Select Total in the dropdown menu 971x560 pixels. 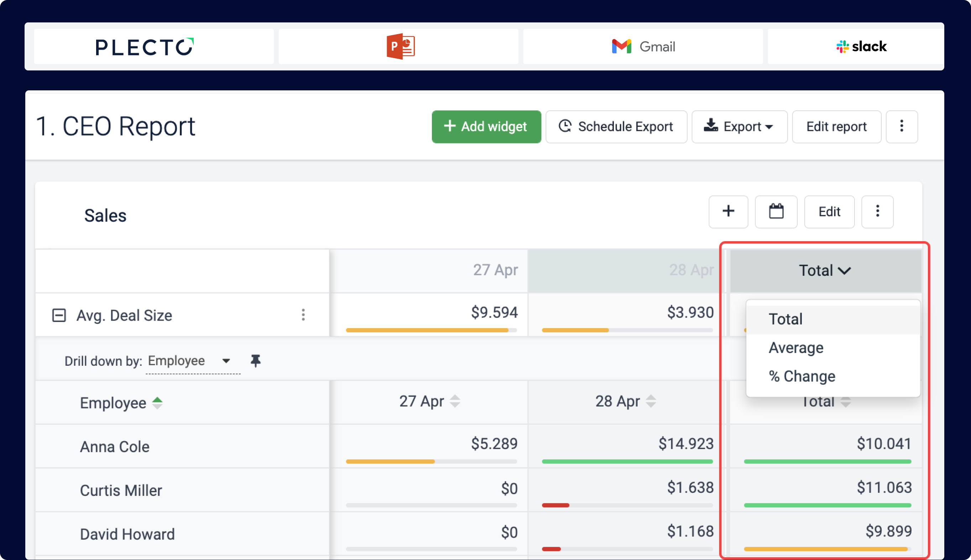pos(833,319)
